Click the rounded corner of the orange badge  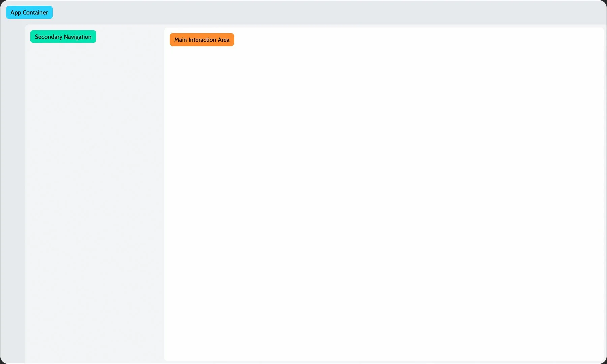(x=171, y=35)
